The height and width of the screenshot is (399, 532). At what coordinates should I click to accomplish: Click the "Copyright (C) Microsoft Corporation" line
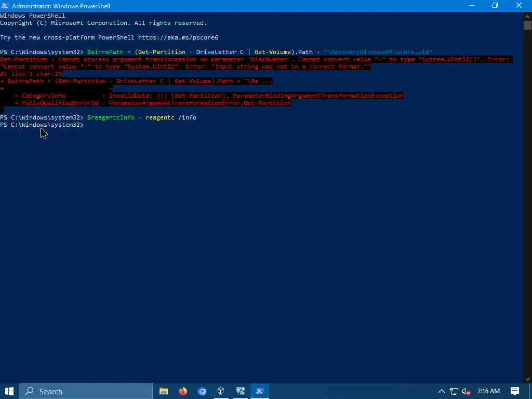coord(103,23)
